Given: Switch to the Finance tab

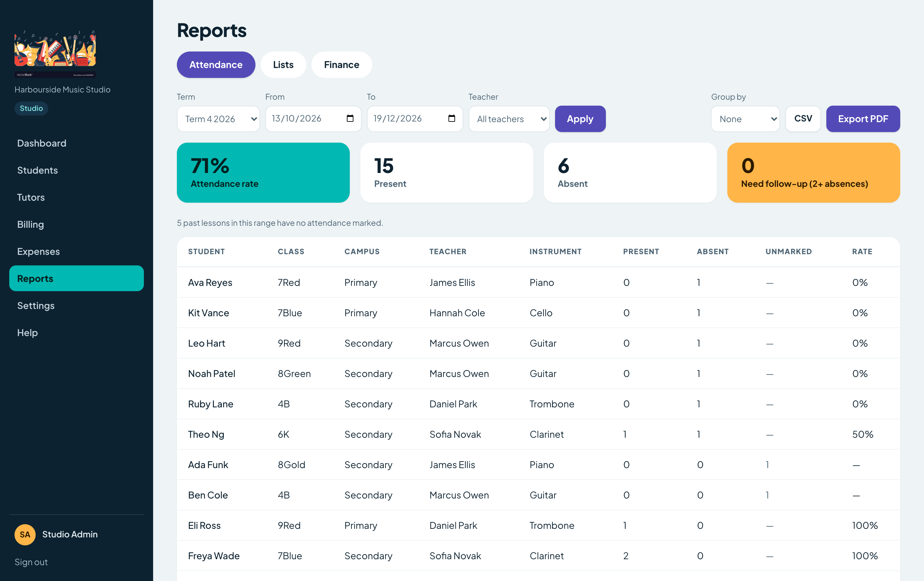Looking at the screenshot, I should coord(342,65).
